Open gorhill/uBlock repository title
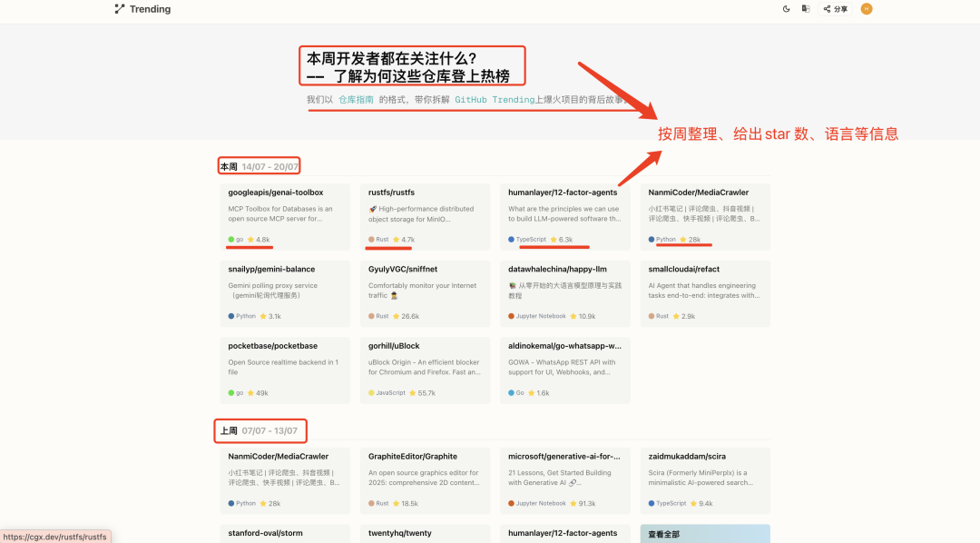Screen dimensions: 980x543 pyautogui.click(x=394, y=346)
